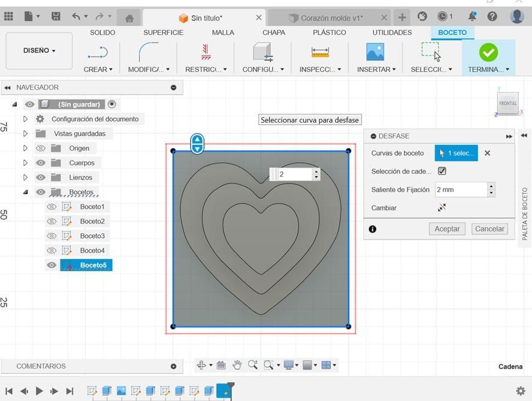The height and width of the screenshot is (401, 532).
Task: Open the Help question mark icon
Action: coord(492,16)
